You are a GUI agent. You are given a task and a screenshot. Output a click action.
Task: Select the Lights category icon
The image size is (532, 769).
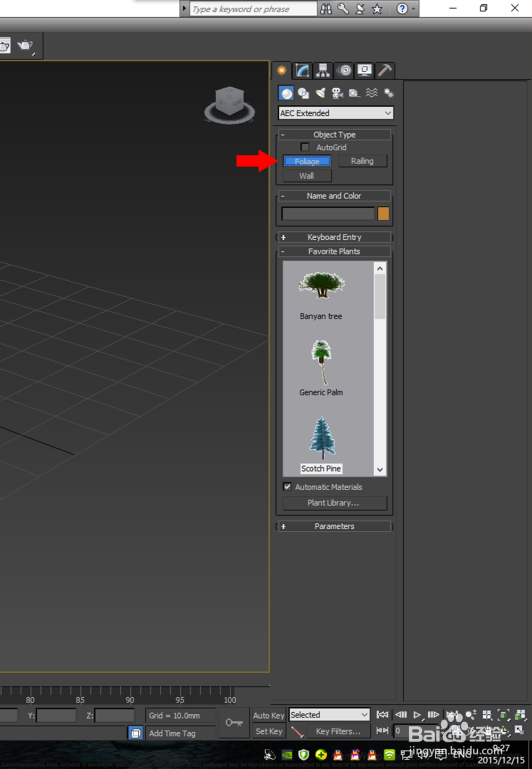click(x=320, y=94)
